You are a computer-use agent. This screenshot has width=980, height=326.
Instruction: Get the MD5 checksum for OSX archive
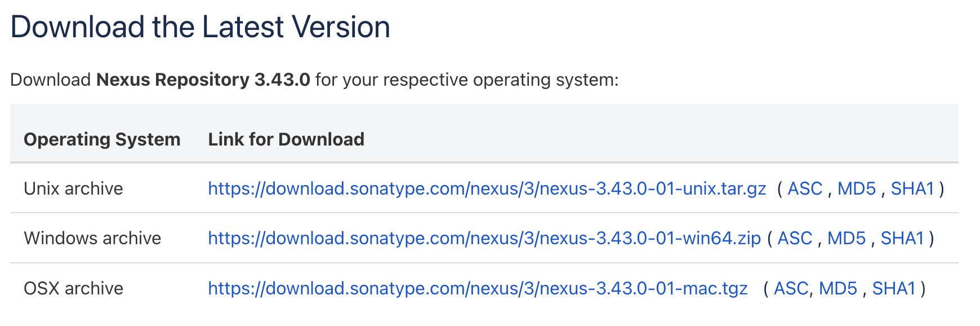point(838,288)
